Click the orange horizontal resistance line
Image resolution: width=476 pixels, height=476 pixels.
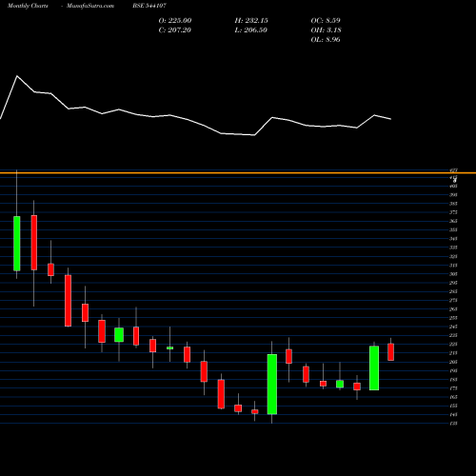point(238,173)
